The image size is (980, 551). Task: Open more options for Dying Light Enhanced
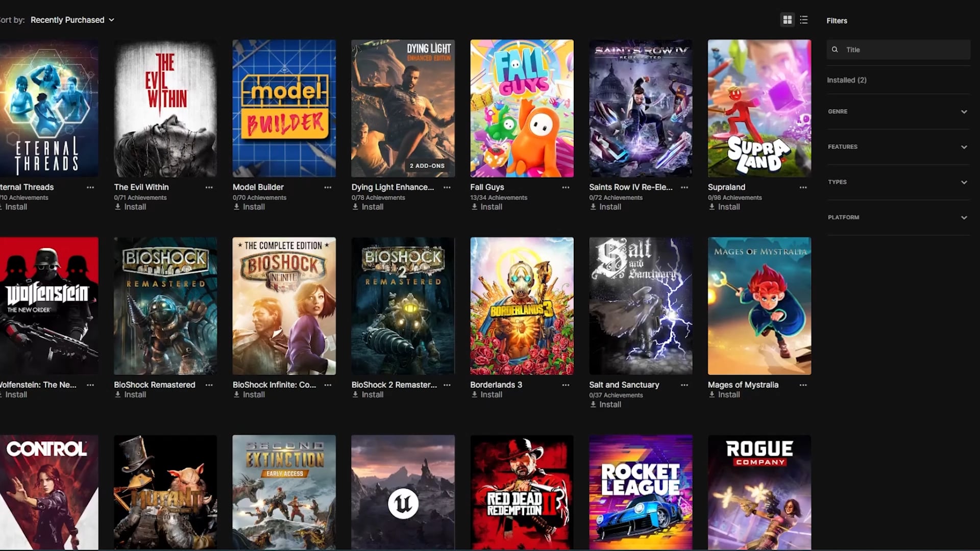pyautogui.click(x=447, y=187)
